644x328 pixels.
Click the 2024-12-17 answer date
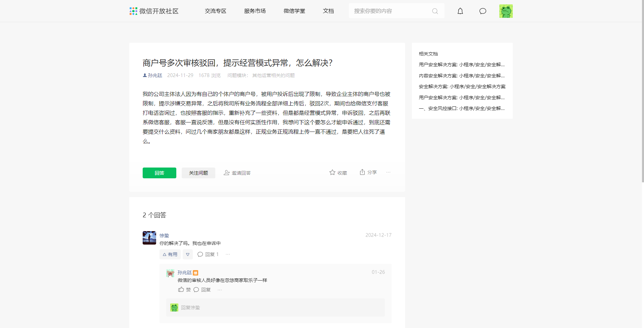379,235
